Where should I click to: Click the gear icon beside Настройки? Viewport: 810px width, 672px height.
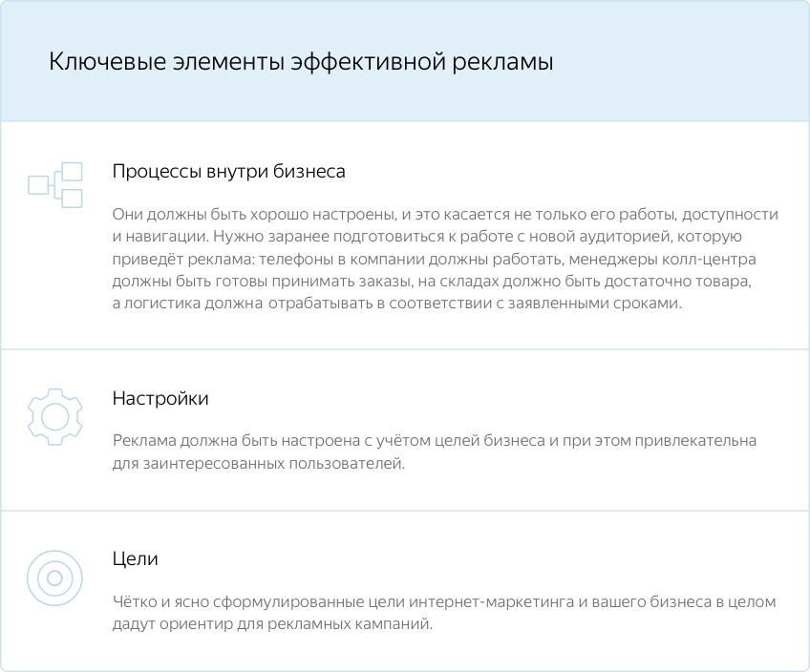coord(54,416)
